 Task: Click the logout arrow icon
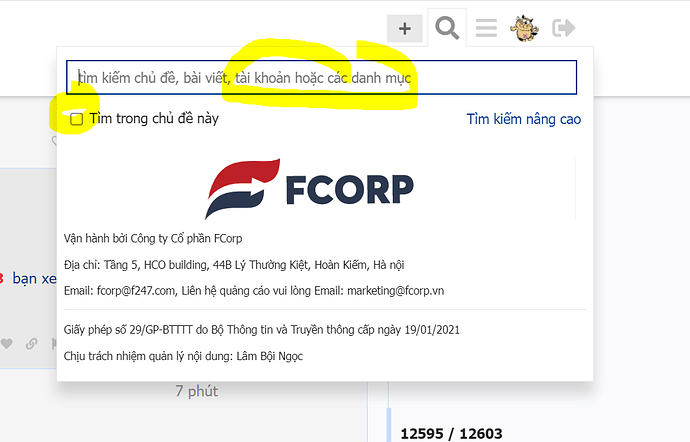pyautogui.click(x=563, y=28)
